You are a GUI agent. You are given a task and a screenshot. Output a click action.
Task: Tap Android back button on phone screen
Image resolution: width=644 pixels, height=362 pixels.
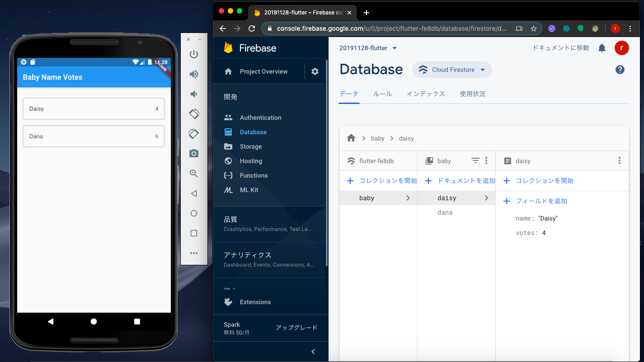51,321
